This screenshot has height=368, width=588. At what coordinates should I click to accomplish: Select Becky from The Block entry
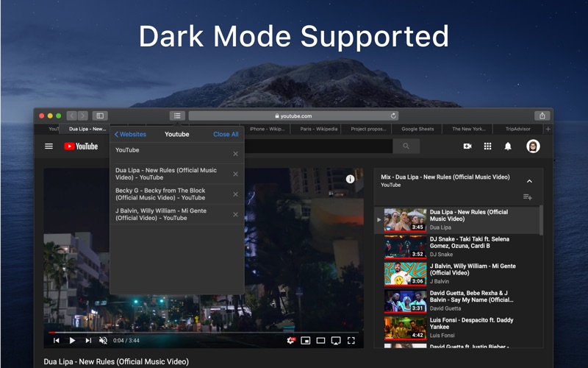tap(177, 194)
